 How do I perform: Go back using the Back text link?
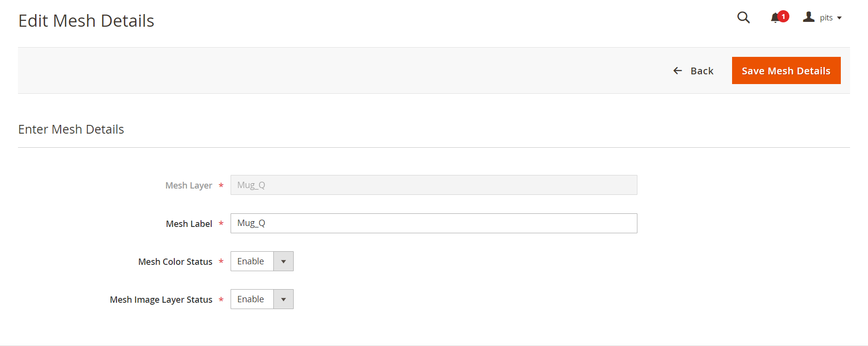702,71
